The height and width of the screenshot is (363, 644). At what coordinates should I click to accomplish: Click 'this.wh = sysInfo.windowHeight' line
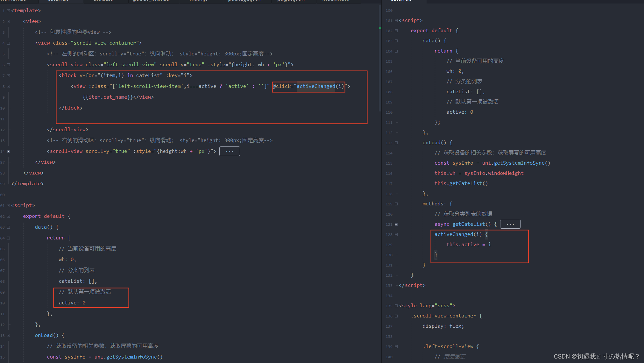point(479,173)
